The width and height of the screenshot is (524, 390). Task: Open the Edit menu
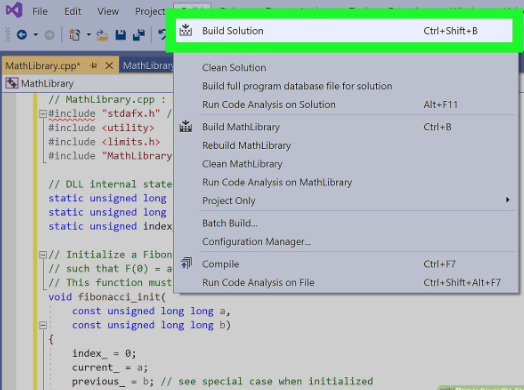73,11
